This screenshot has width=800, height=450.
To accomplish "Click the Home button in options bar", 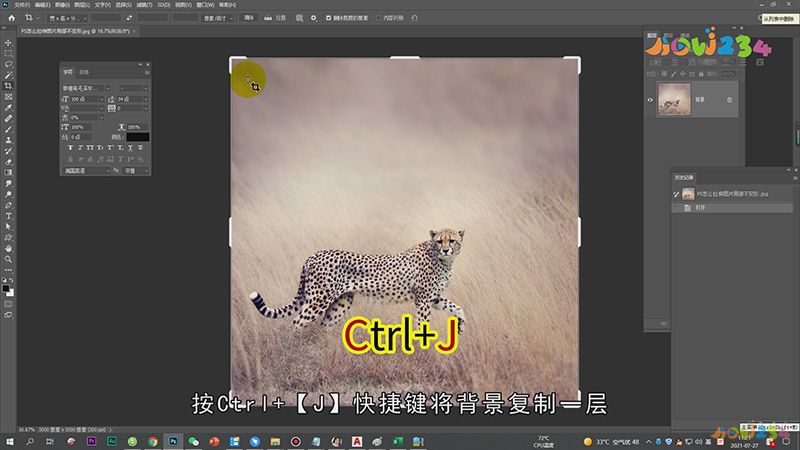I will 11,18.
